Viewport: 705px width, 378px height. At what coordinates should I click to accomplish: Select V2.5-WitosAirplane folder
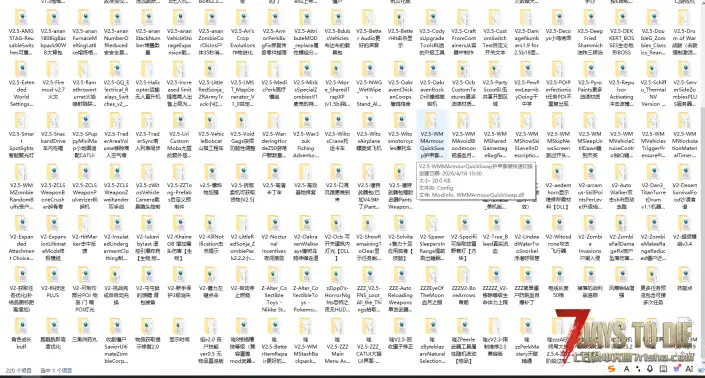[x=369, y=133]
